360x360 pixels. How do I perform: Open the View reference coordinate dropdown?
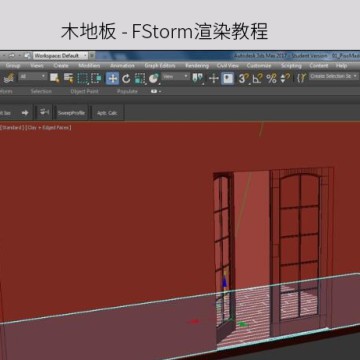[175, 77]
